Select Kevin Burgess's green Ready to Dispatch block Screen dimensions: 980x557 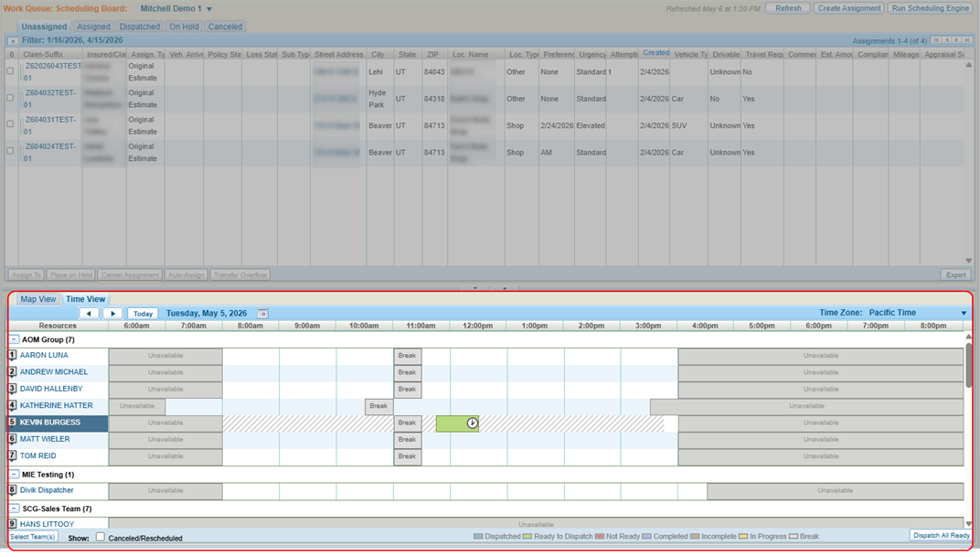[457, 423]
